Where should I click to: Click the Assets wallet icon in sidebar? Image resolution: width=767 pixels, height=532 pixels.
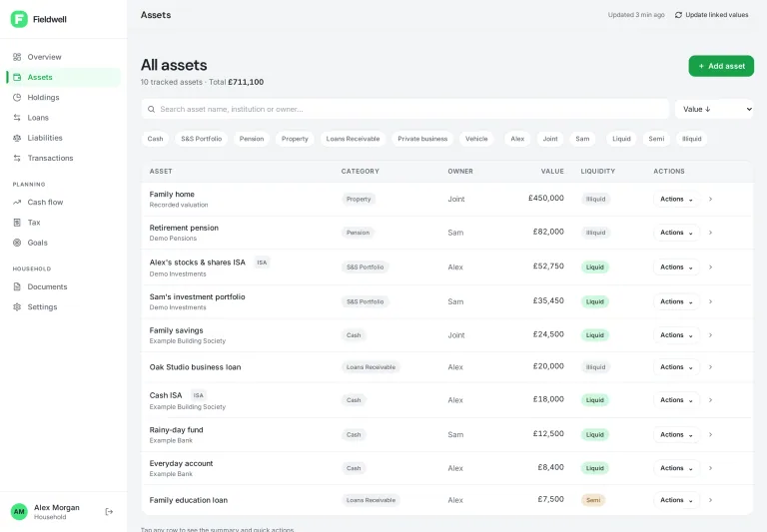coord(17,77)
